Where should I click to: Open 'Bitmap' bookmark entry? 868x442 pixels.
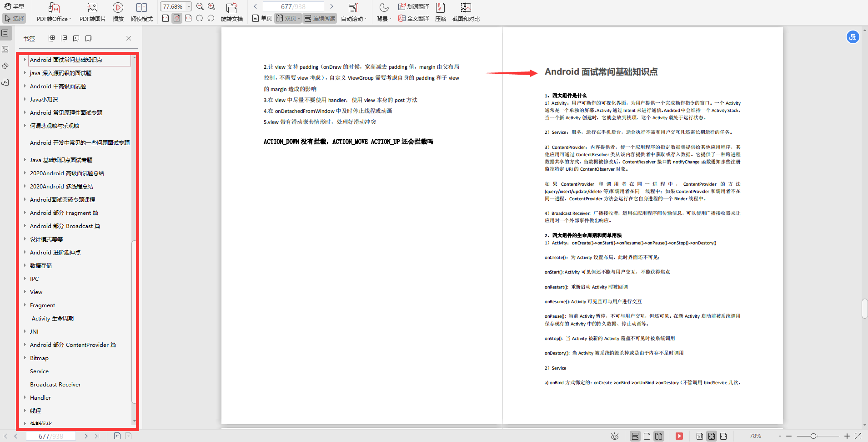(x=39, y=358)
